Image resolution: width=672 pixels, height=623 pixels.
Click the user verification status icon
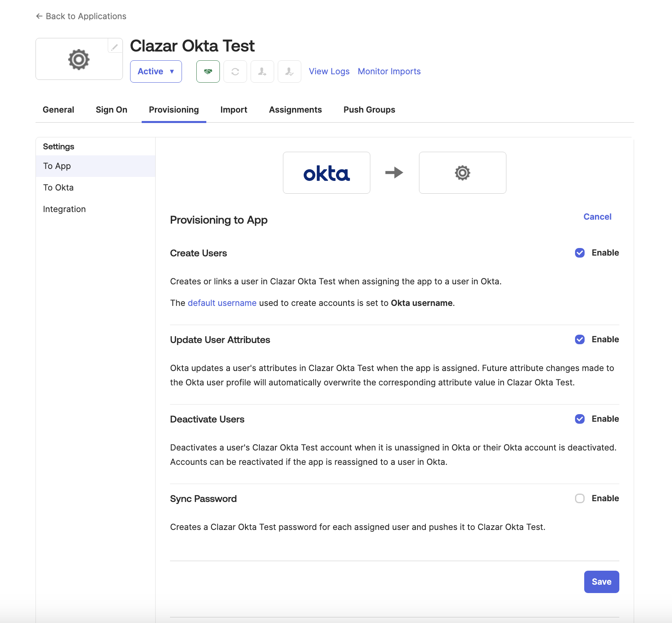(289, 71)
